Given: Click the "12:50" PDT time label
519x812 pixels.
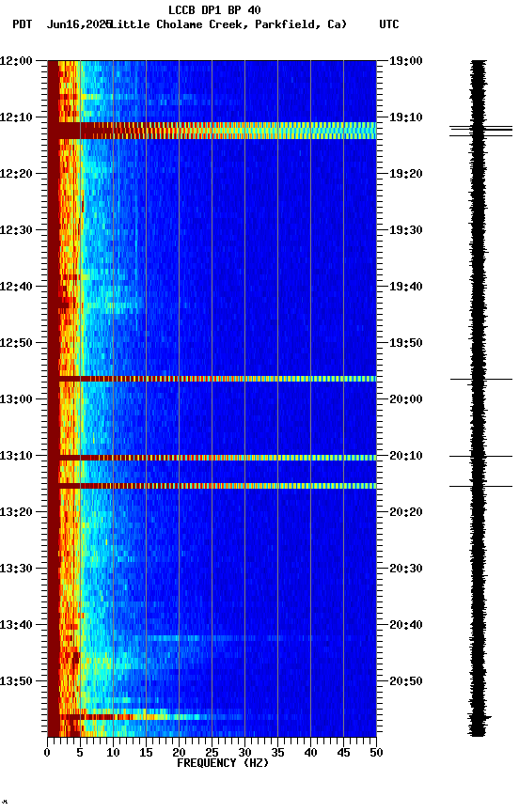Looking at the screenshot, I should 16,343.
